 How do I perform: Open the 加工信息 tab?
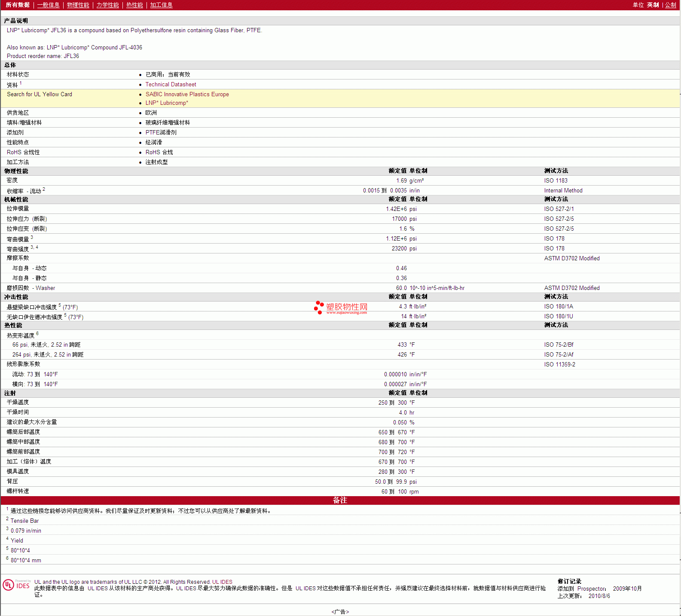pos(161,5)
